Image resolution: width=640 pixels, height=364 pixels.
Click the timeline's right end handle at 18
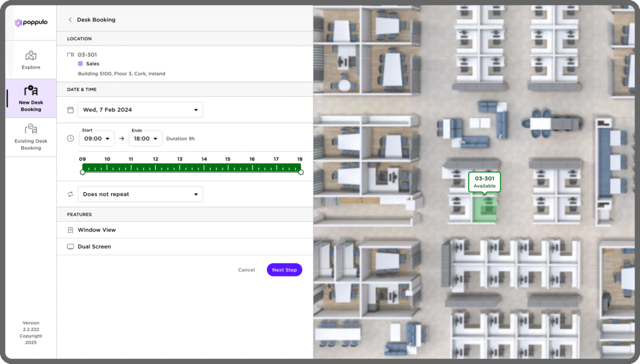301,172
